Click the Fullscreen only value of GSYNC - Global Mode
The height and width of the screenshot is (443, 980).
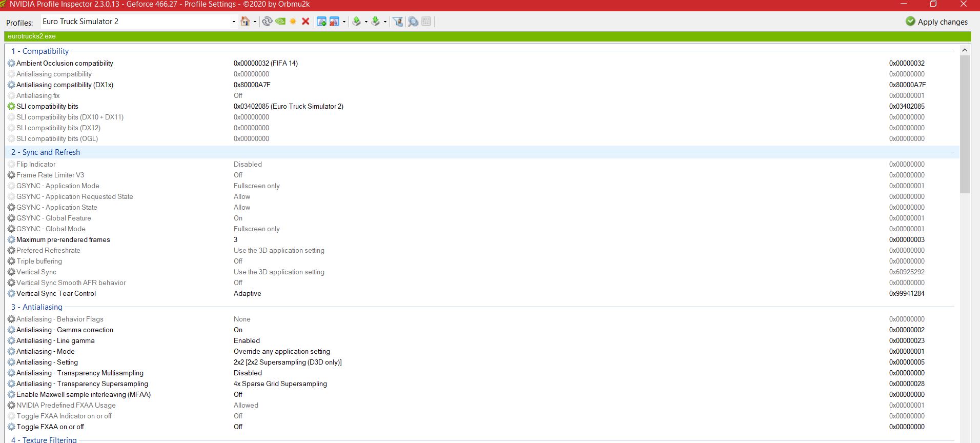[x=257, y=229]
